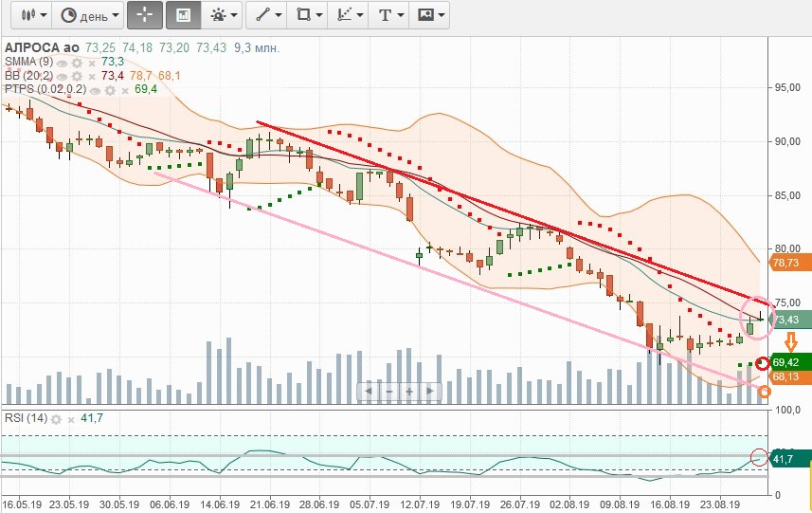This screenshot has width=812, height=513.
Task: Open the candlestick chart type dropdown
Action: tap(31, 15)
